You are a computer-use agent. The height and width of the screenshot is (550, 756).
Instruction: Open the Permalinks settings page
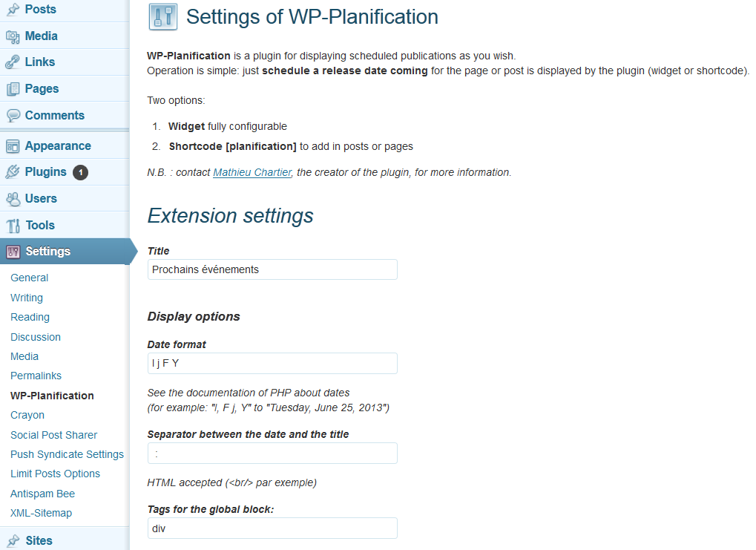click(x=36, y=376)
